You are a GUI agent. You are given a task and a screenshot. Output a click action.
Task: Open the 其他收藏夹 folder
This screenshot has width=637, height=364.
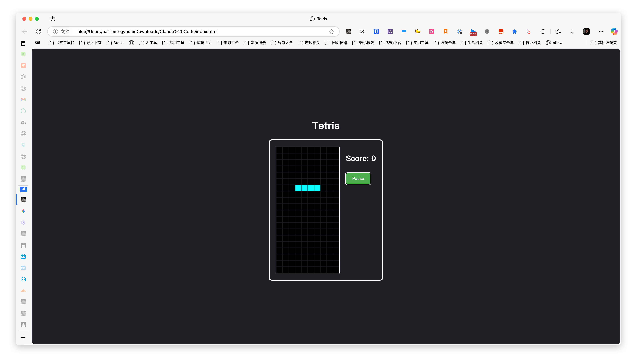point(604,43)
